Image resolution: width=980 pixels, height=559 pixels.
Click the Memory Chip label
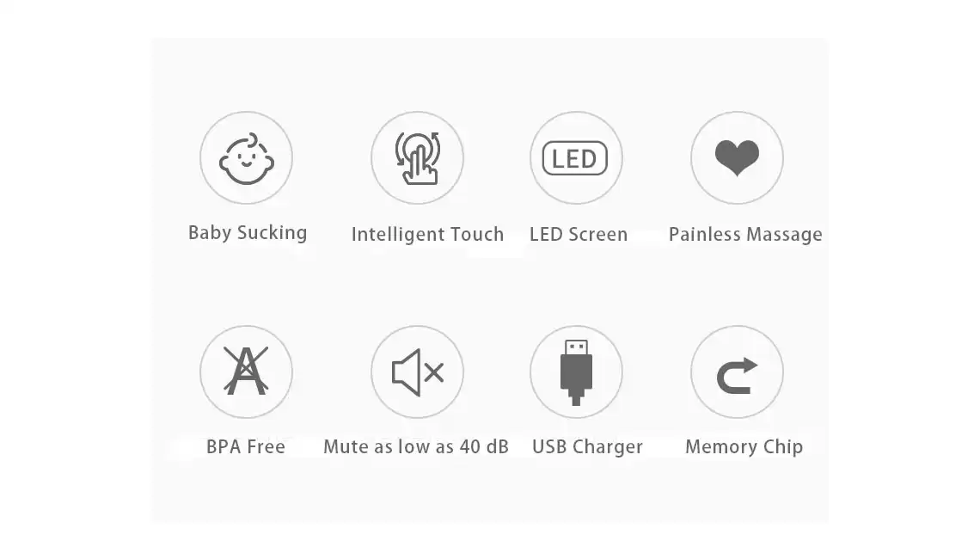(744, 447)
